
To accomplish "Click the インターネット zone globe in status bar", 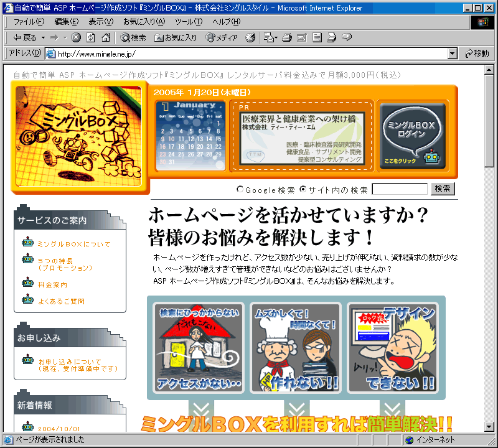I will pyautogui.click(x=410, y=440).
